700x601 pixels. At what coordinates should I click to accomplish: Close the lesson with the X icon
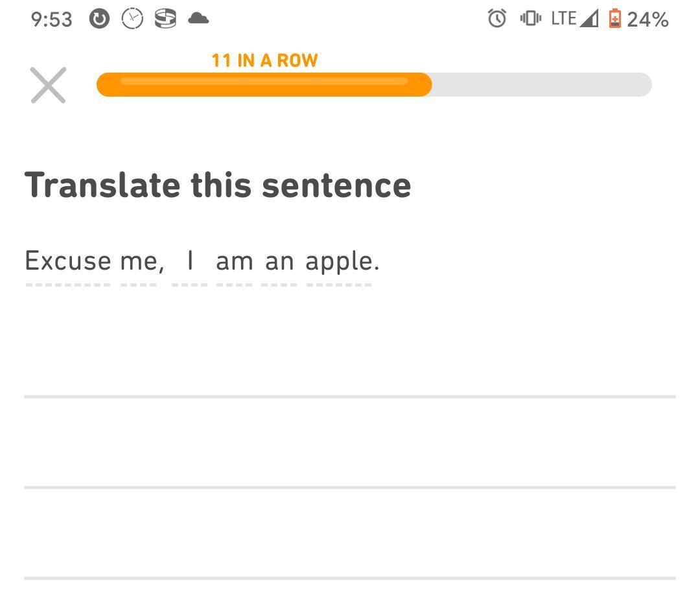coord(48,85)
